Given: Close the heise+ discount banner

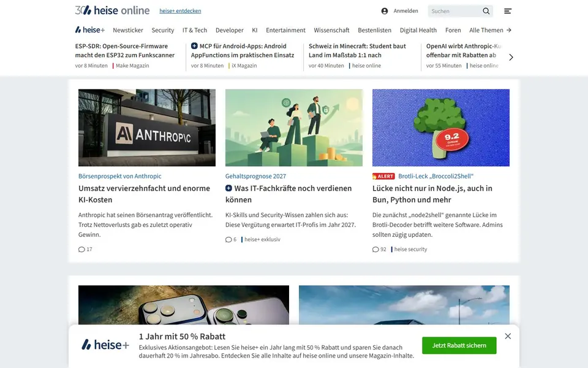Looking at the screenshot, I should (x=508, y=336).
